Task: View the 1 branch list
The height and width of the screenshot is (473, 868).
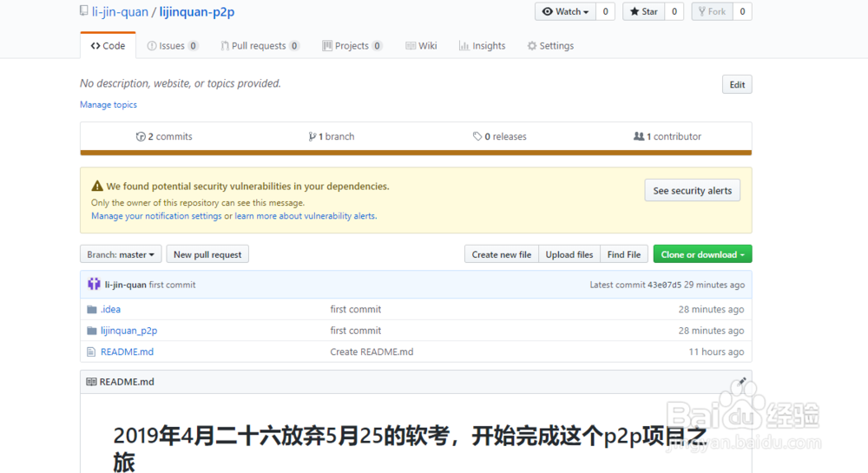Action: (331, 136)
